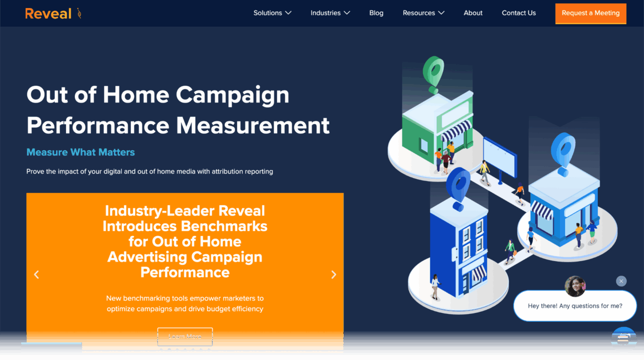
Task: Dismiss the chat greeting with the X
Action: coord(621,281)
